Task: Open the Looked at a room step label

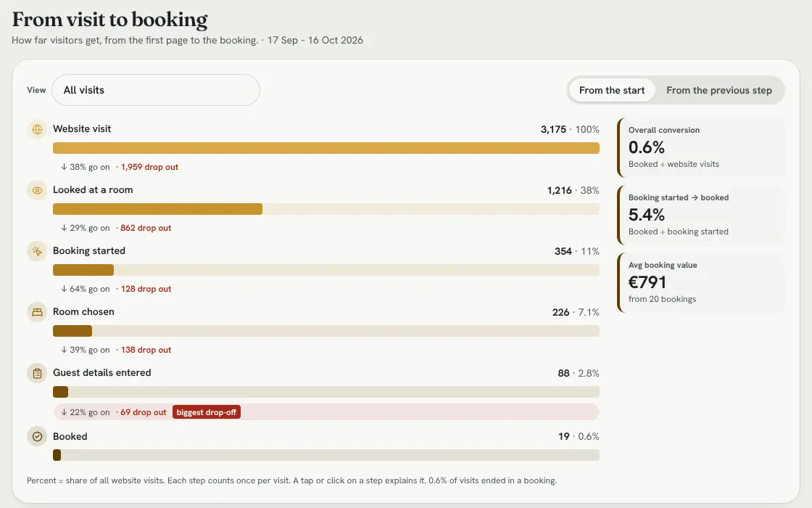Action: [x=93, y=189]
